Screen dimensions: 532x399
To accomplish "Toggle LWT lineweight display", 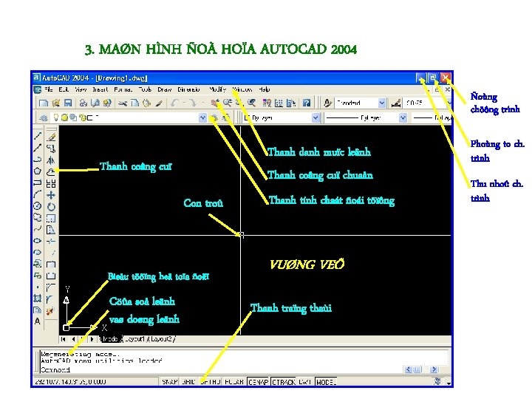I will 305,382.
